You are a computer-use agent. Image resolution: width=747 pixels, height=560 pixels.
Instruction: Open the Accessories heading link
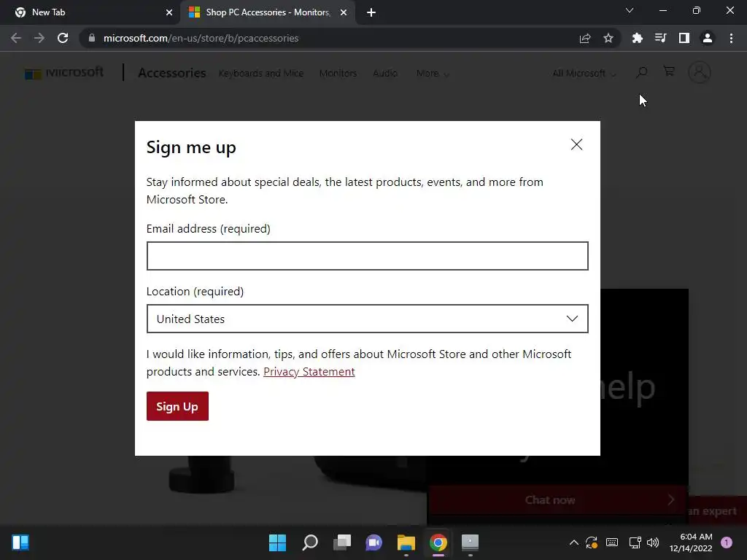[x=172, y=73]
